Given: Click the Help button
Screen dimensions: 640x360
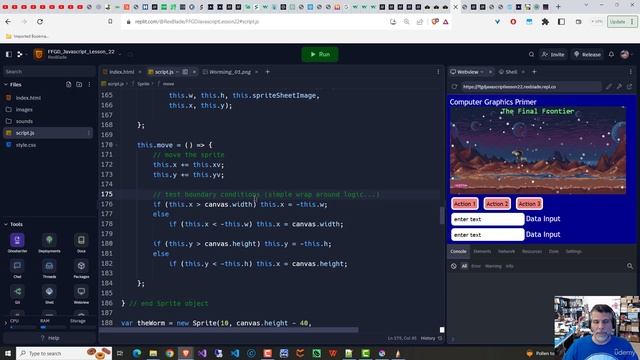Looking at the screenshot, I should (x=49, y=338).
